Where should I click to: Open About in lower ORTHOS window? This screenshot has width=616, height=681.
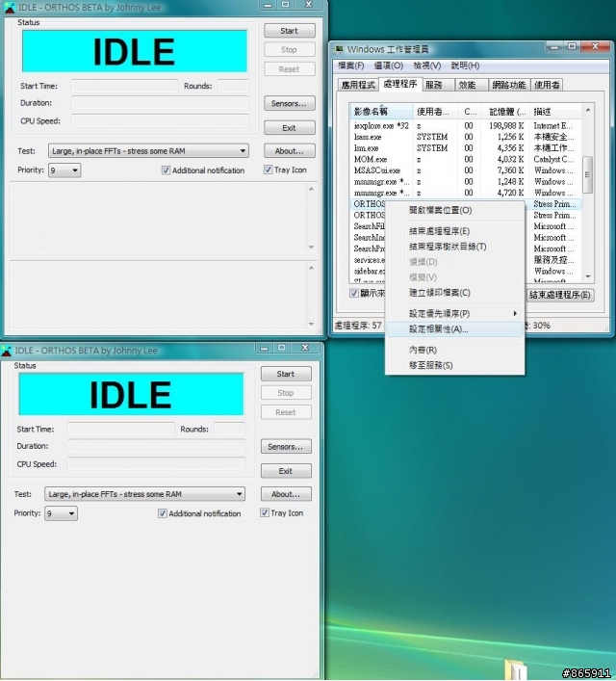[x=286, y=494]
